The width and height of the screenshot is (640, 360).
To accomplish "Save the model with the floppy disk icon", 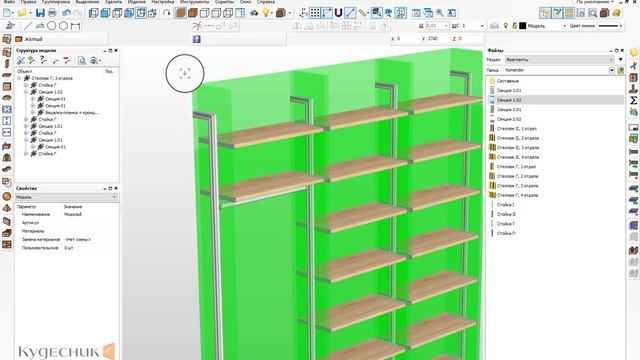I will tap(40, 13).
